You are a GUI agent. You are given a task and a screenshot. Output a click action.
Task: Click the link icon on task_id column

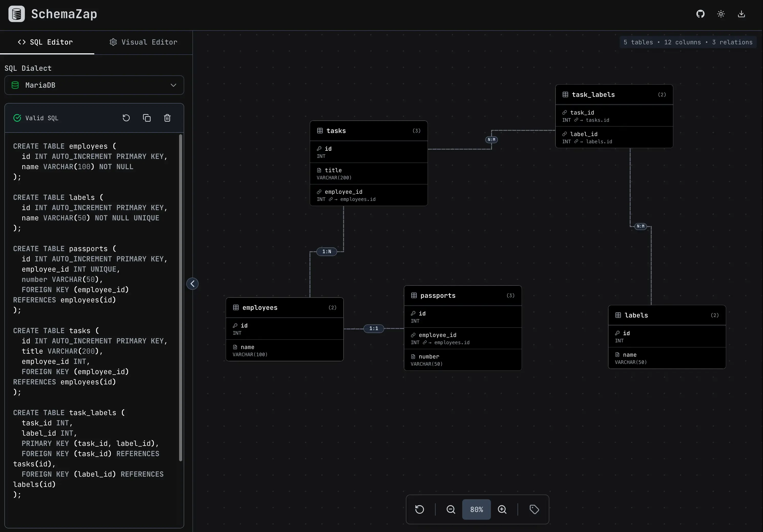(x=564, y=113)
